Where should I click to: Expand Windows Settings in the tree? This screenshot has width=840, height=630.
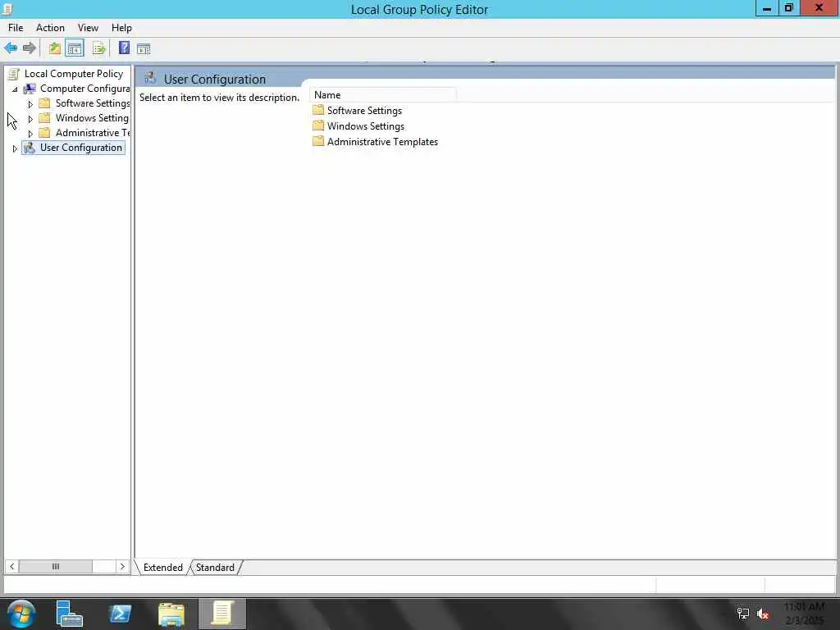click(30, 119)
